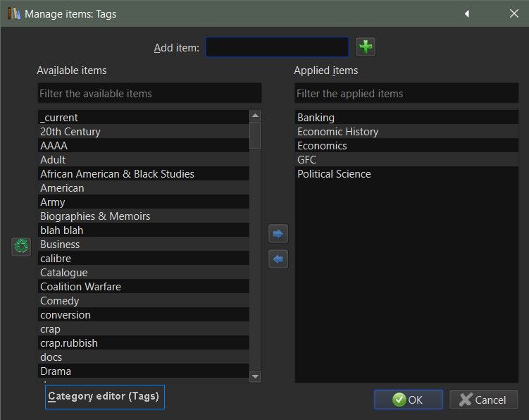
Task: Select the Business tag
Action: tap(144, 244)
